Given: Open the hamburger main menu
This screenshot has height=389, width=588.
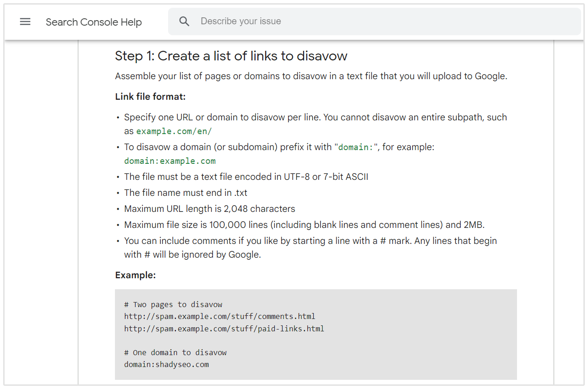Looking at the screenshot, I should point(25,22).
